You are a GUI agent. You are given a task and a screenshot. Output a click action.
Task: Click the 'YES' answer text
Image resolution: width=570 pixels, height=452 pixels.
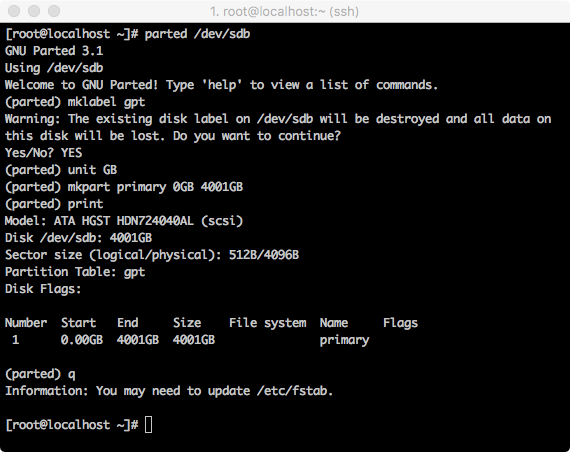click(x=71, y=153)
